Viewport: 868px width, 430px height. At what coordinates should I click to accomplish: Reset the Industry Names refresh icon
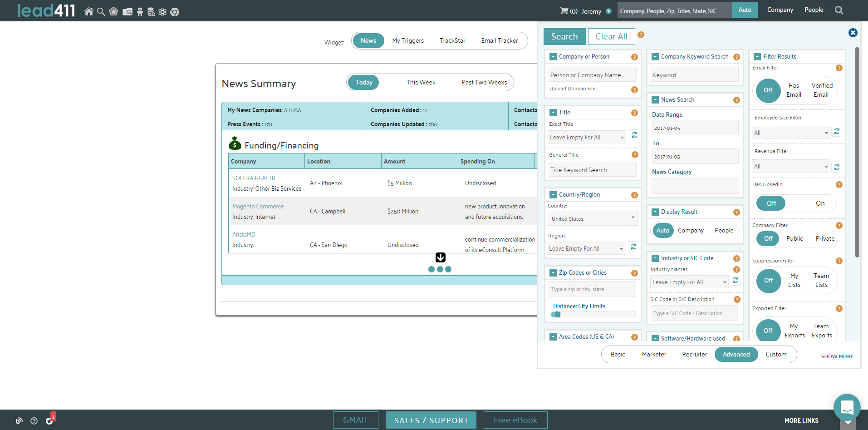click(735, 281)
